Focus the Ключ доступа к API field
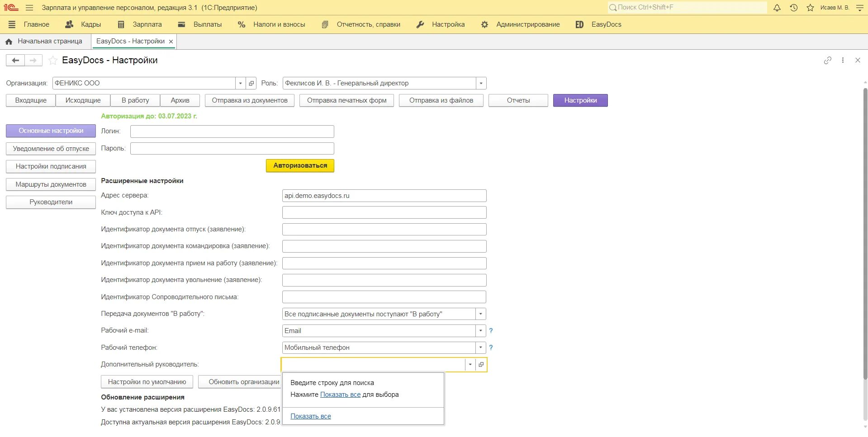 [384, 212]
